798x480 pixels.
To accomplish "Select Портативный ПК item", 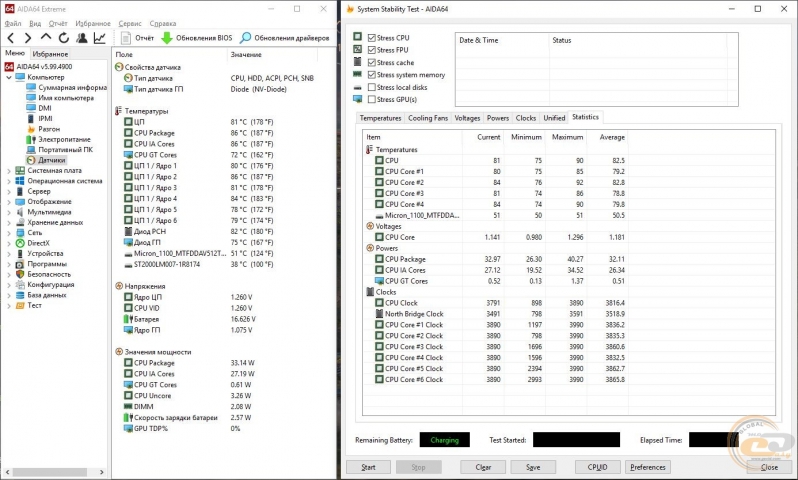I will (x=60, y=150).
